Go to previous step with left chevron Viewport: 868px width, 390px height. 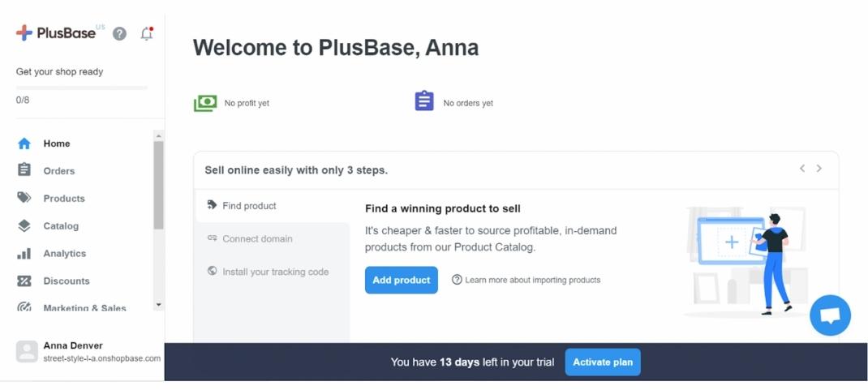(802, 169)
